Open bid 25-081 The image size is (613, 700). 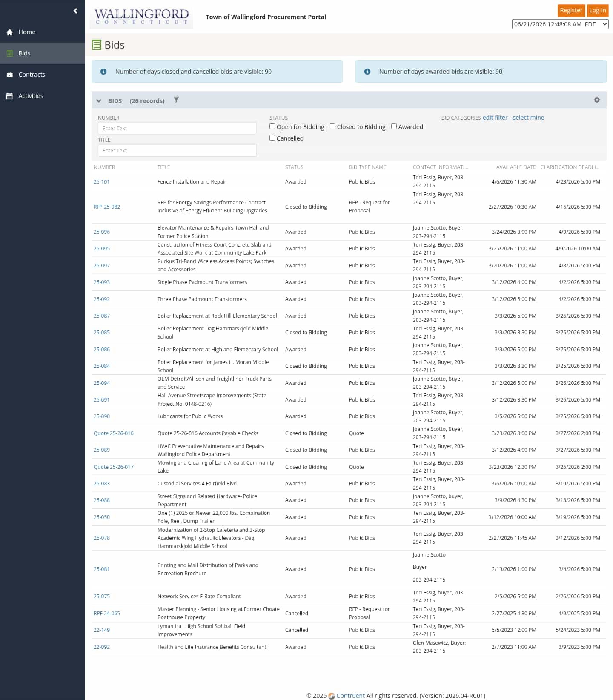(102, 569)
